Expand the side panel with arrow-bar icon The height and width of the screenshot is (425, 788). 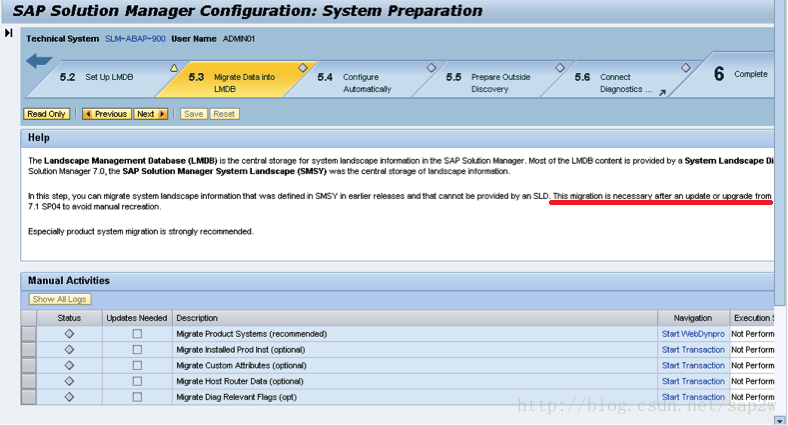click(x=9, y=33)
